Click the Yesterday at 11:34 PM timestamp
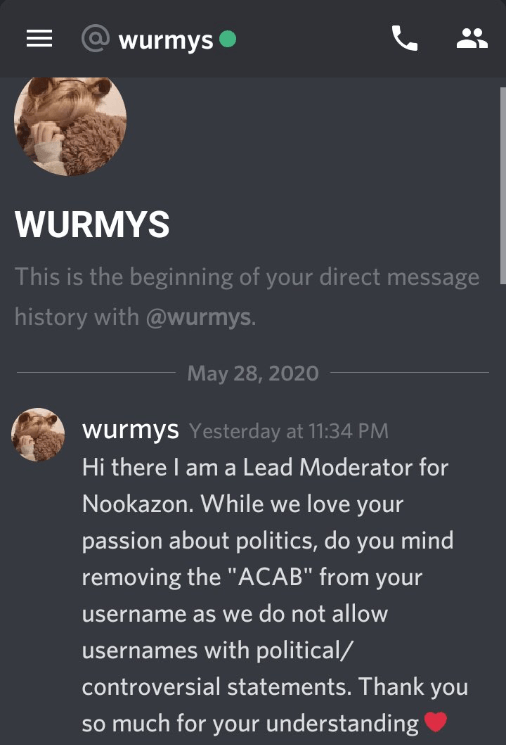This screenshot has height=745, width=506. click(x=289, y=431)
